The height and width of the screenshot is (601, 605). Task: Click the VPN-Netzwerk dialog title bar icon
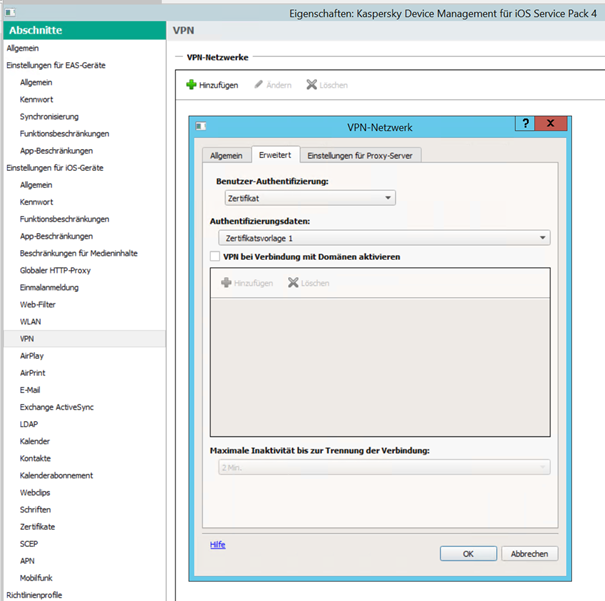tap(200, 126)
